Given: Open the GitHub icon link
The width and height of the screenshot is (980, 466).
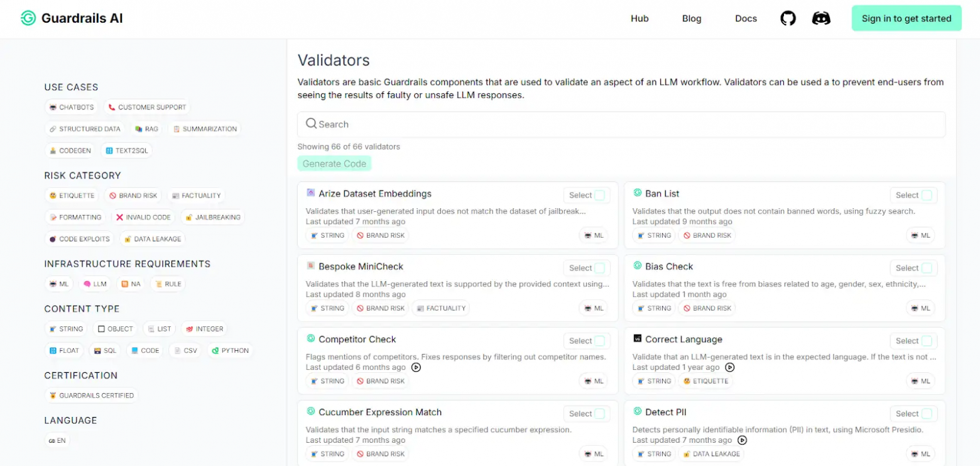Looking at the screenshot, I should tap(788, 18).
